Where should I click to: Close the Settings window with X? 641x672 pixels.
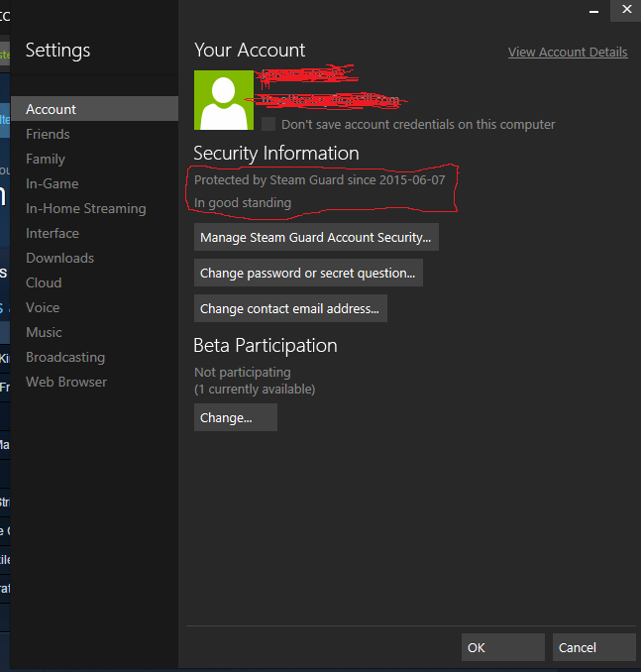[x=626, y=10]
